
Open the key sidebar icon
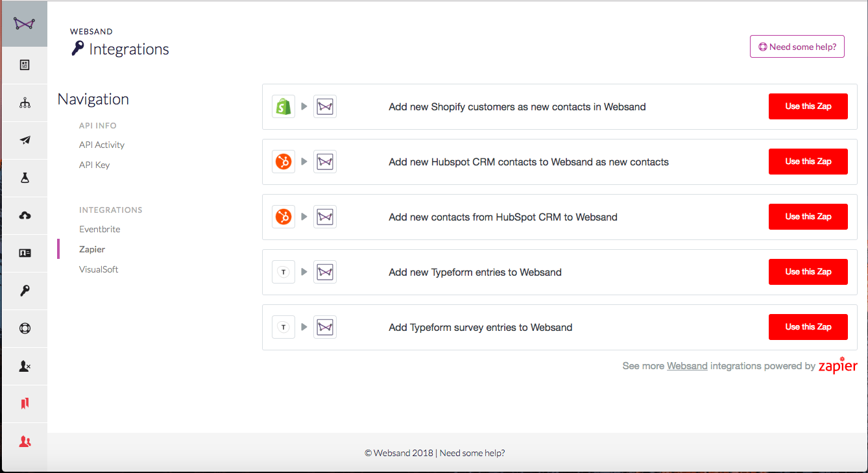pyautogui.click(x=25, y=291)
